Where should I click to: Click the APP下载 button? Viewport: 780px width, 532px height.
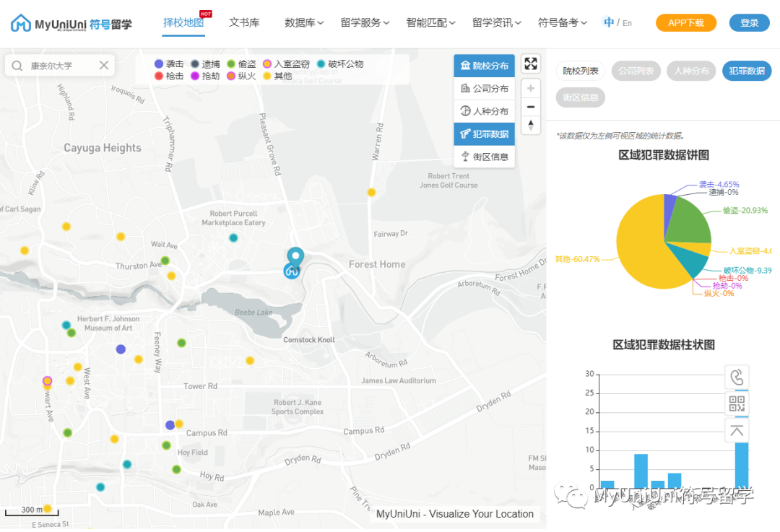[x=685, y=22]
